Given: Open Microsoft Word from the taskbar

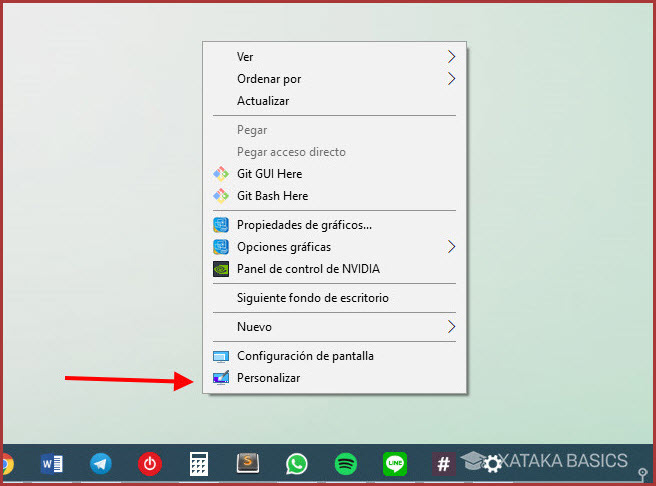Looking at the screenshot, I should [x=52, y=463].
